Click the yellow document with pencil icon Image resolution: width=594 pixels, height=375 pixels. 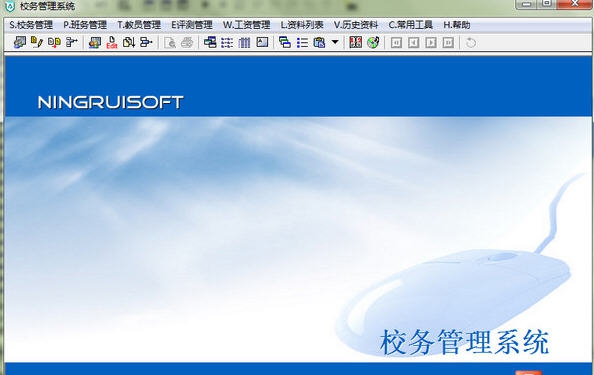[37, 42]
